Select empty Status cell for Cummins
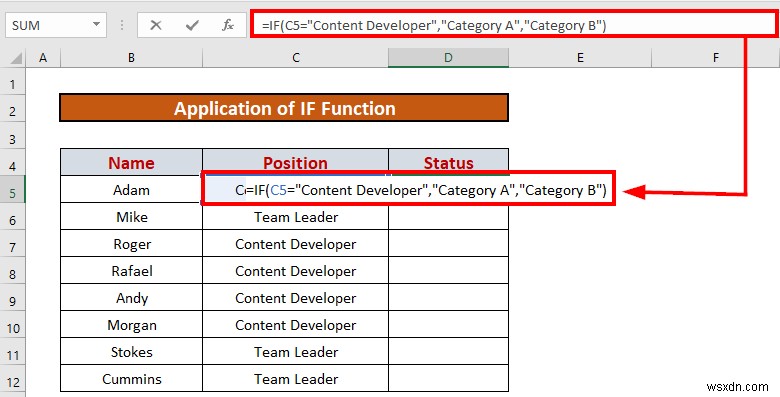 [448, 379]
